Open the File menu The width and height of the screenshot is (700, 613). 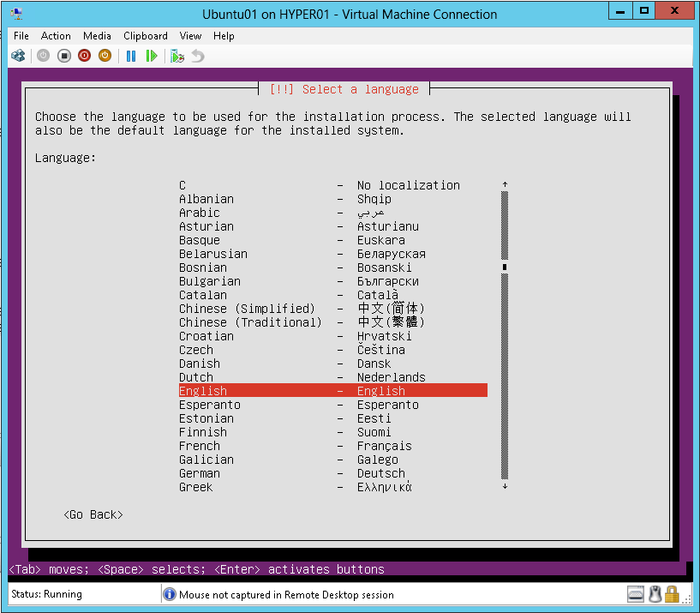click(x=21, y=36)
